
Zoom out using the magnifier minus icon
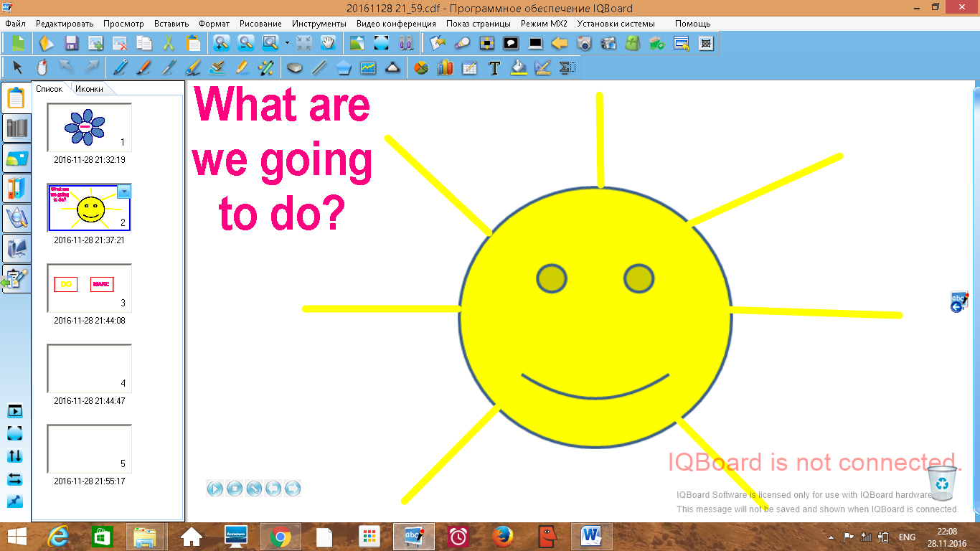click(246, 43)
